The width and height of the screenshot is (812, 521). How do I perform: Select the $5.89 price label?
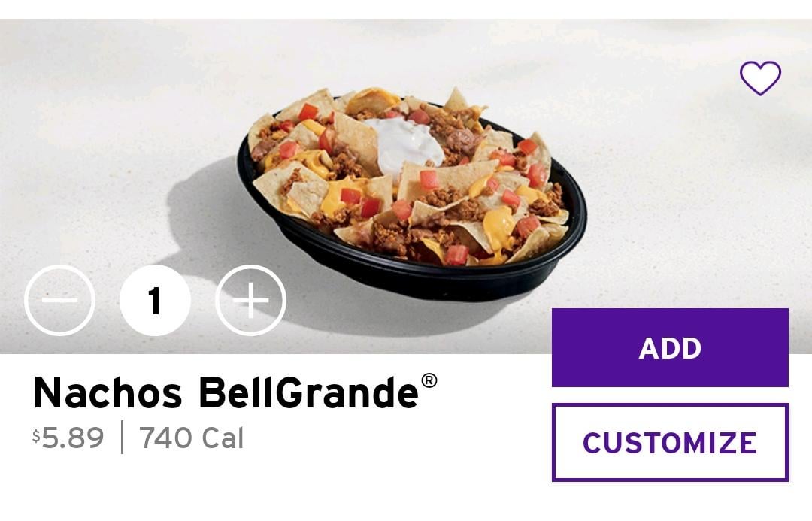(68, 438)
